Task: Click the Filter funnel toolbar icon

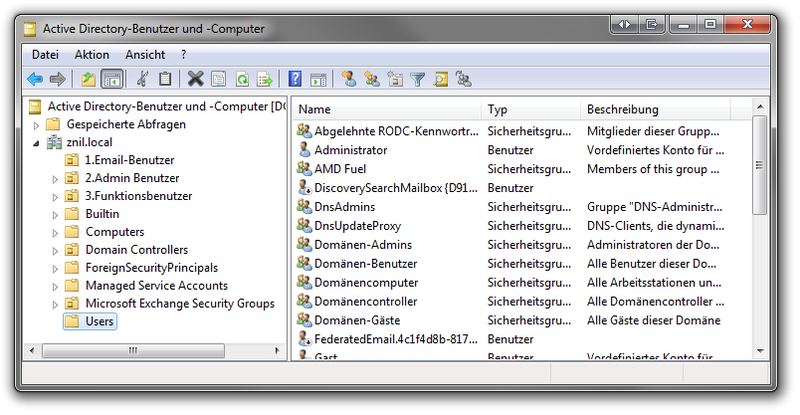Action: click(418, 79)
